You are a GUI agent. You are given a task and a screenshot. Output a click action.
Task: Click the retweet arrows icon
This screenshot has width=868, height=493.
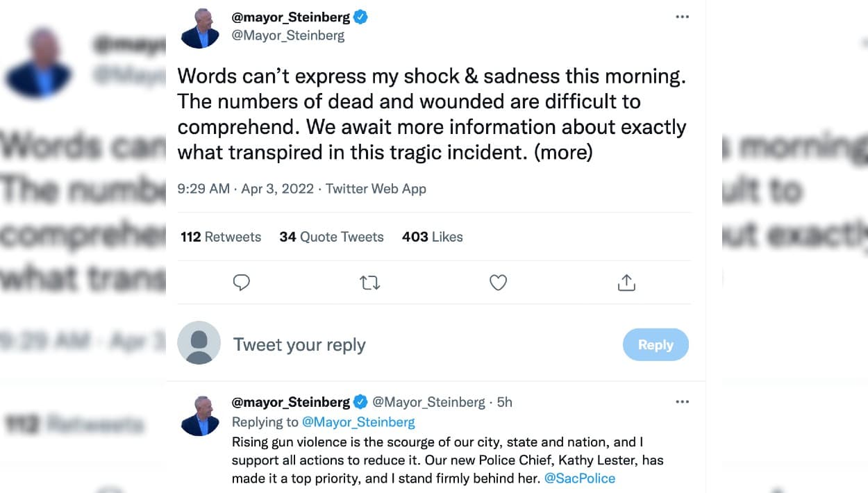pyautogui.click(x=370, y=283)
